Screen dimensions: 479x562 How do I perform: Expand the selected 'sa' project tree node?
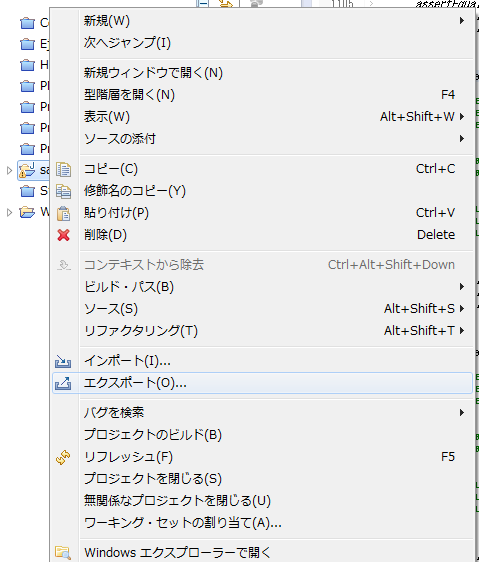(10, 171)
